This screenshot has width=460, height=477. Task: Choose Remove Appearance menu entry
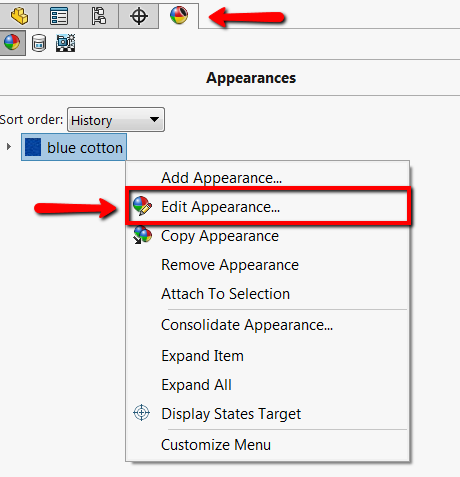267,265
